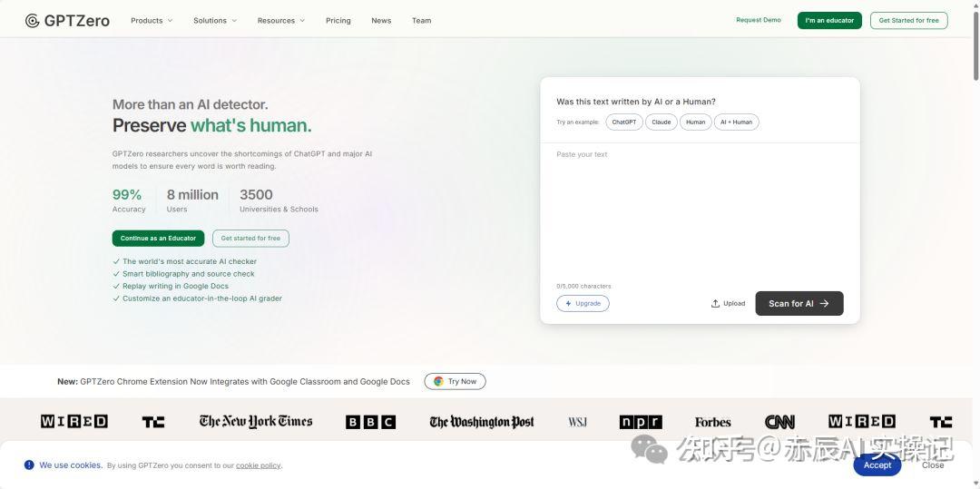Expand the Solutions dropdown menu

[215, 21]
